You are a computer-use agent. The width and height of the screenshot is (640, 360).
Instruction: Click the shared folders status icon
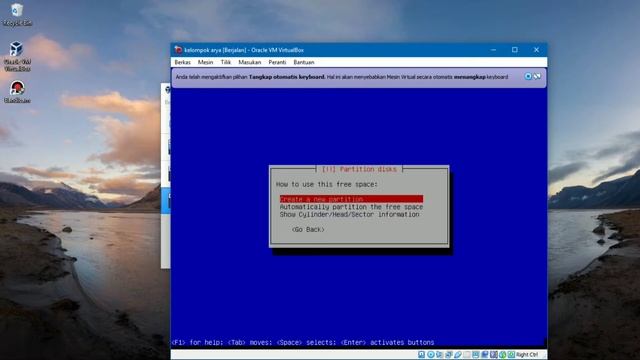[467, 355]
